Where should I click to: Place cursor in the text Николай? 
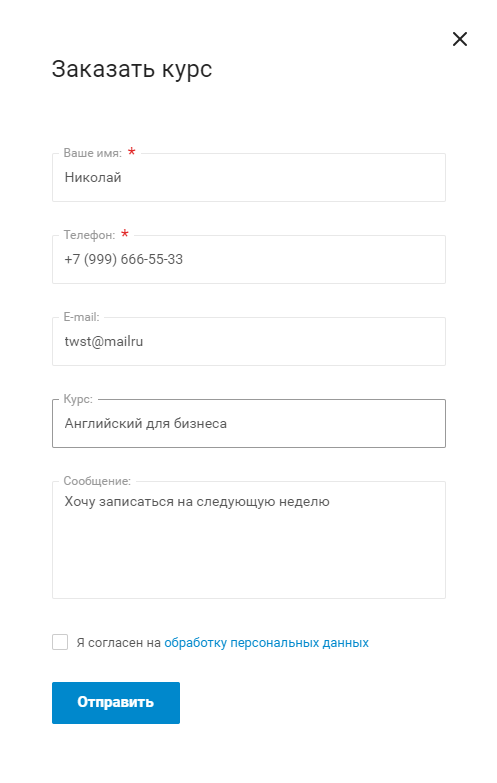93,177
